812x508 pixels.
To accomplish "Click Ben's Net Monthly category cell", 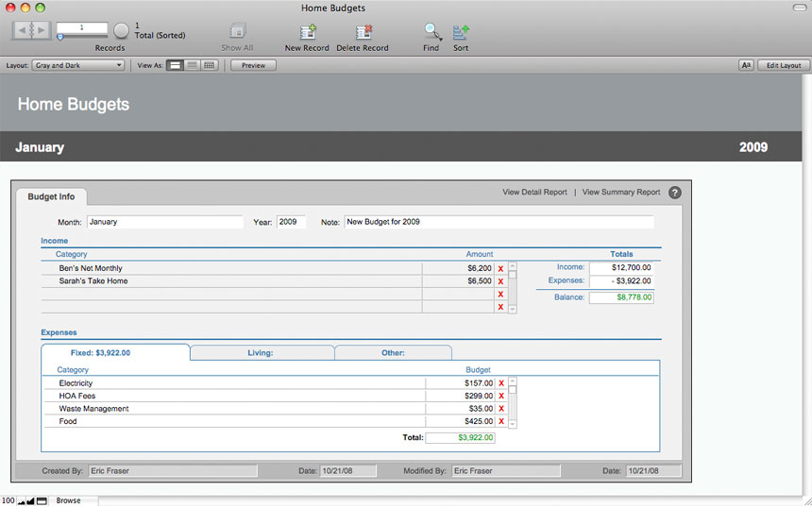I will coord(231,268).
